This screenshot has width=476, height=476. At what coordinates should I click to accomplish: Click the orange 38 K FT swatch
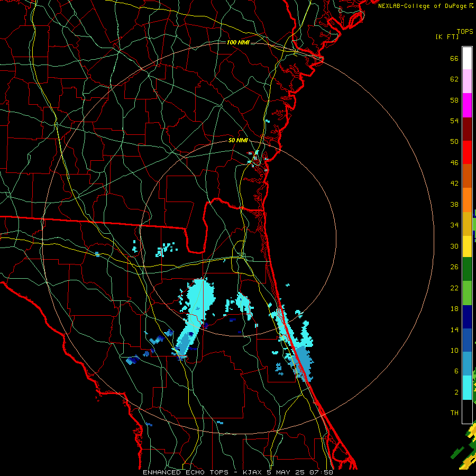(x=467, y=200)
